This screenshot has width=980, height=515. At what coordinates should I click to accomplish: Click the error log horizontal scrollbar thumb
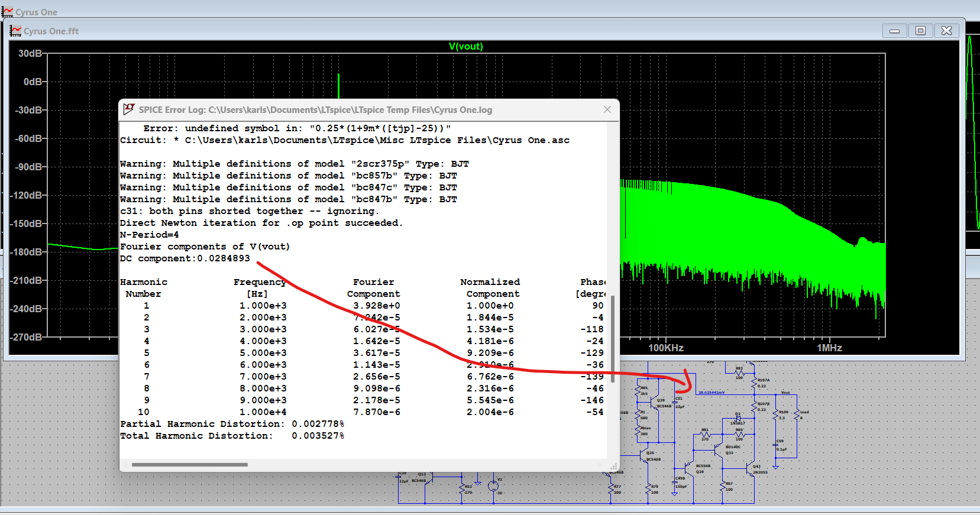(189, 465)
